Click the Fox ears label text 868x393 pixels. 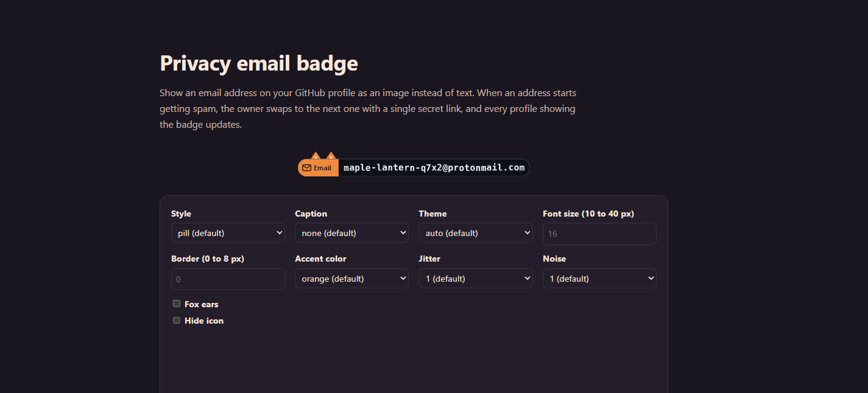pyautogui.click(x=202, y=304)
